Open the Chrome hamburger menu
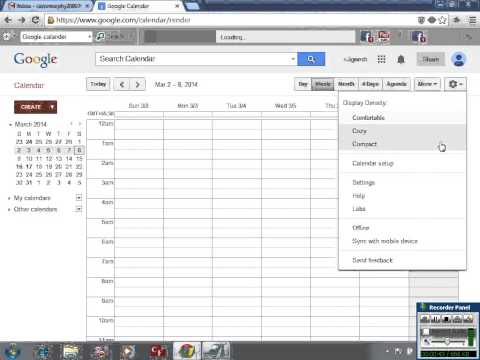This screenshot has width=480, height=360. click(472, 20)
